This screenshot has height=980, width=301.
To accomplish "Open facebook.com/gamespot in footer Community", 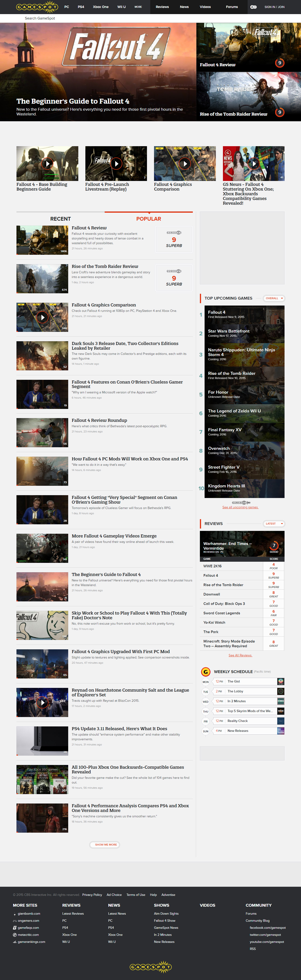I will coord(268,928).
